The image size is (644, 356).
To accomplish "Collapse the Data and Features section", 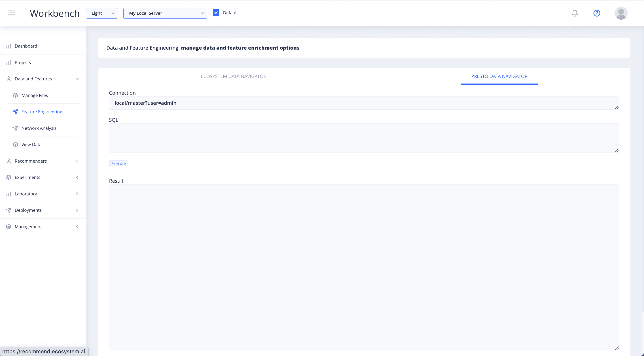I will pyautogui.click(x=77, y=79).
